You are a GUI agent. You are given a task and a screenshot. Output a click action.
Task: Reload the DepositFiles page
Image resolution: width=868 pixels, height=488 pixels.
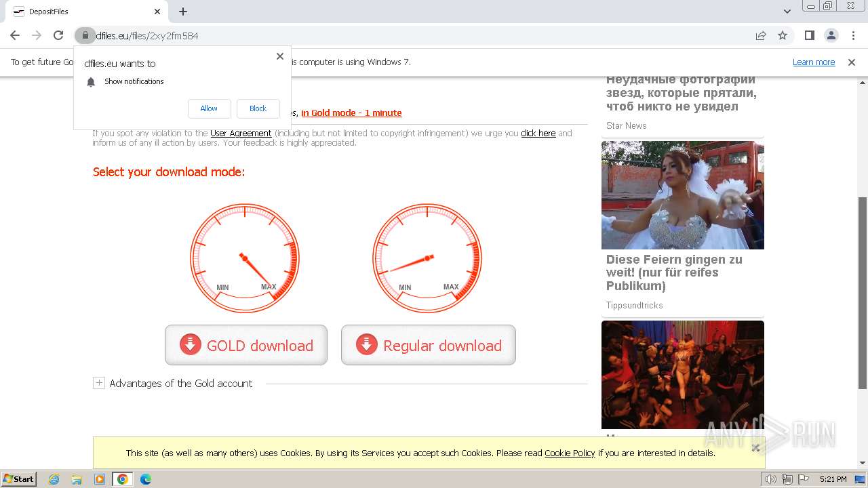[58, 35]
